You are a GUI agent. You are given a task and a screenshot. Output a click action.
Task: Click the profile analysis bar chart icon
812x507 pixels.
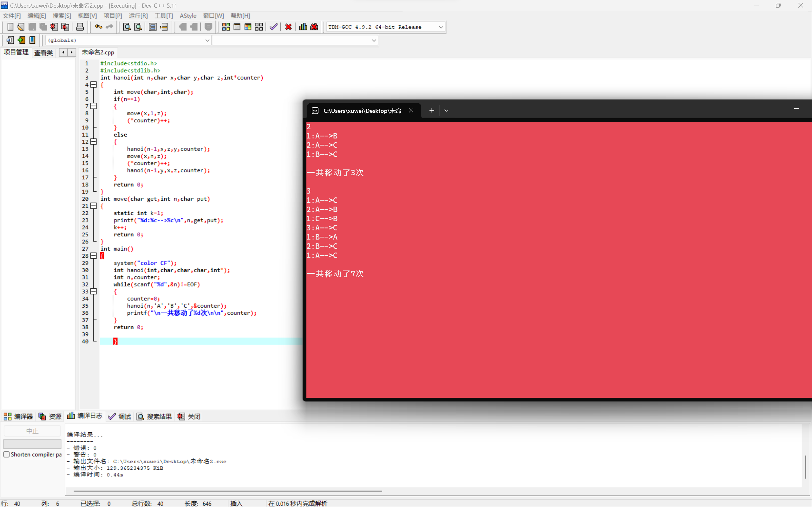303,27
